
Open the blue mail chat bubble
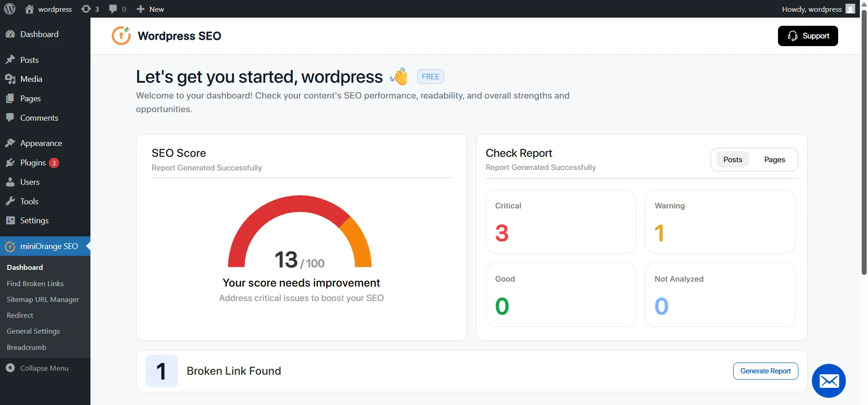(829, 381)
